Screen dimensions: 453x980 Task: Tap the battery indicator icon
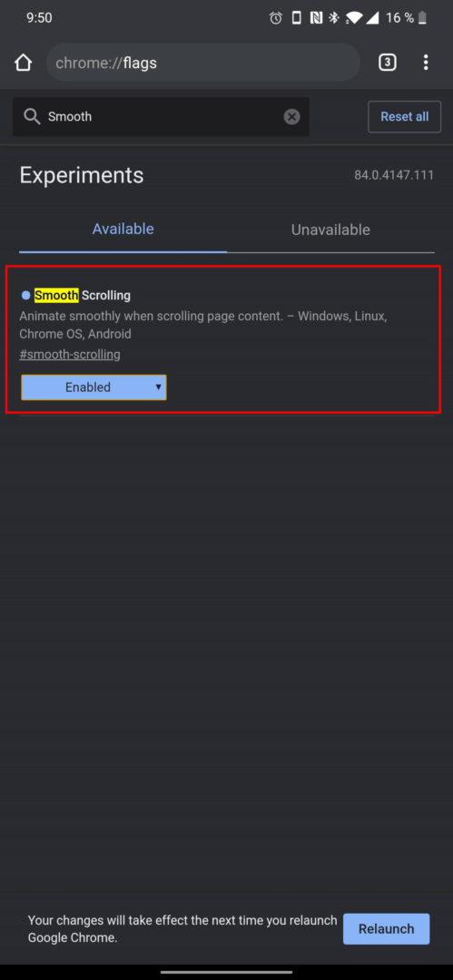tap(422, 18)
